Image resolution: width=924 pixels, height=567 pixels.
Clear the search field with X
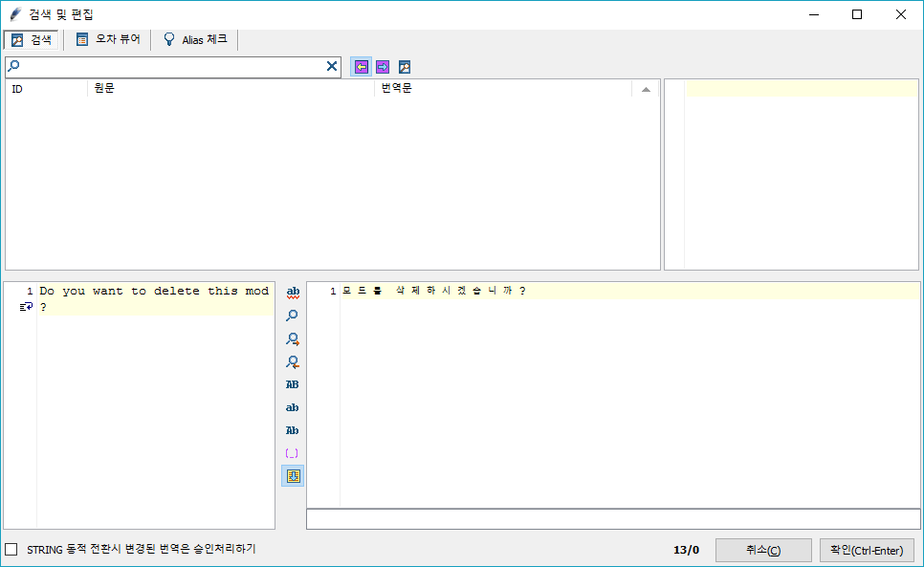[x=332, y=67]
